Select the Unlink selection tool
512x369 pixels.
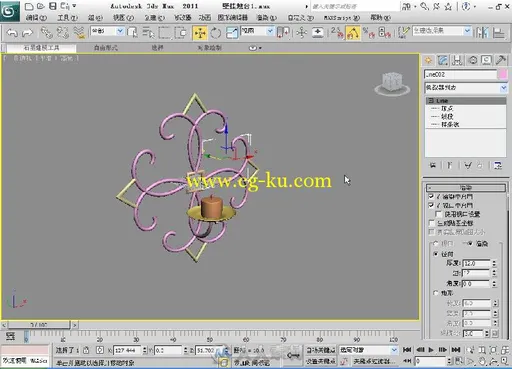[63, 33]
